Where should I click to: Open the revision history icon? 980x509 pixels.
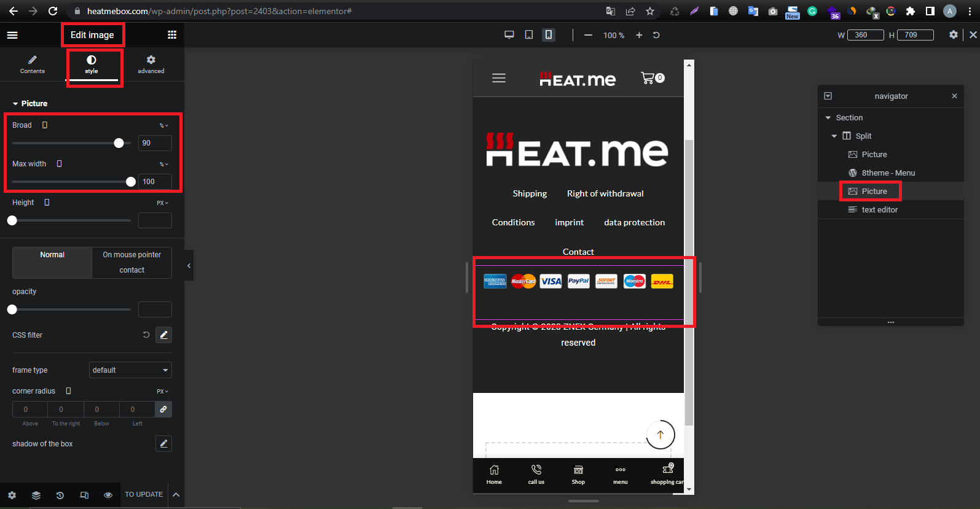point(60,495)
